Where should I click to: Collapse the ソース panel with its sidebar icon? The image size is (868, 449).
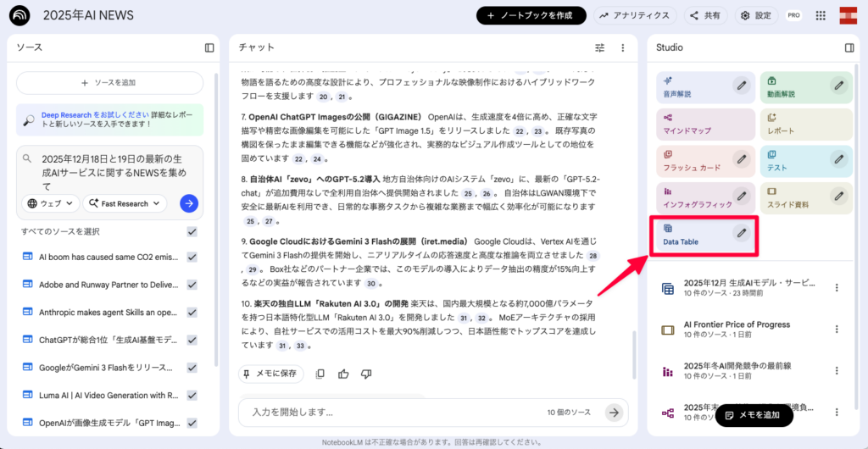coord(209,47)
